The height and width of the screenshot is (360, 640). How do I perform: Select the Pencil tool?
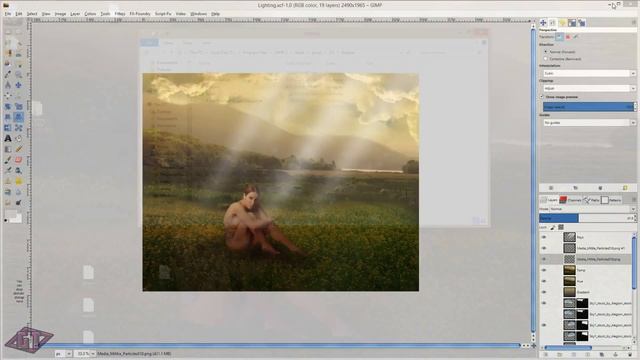point(18,149)
